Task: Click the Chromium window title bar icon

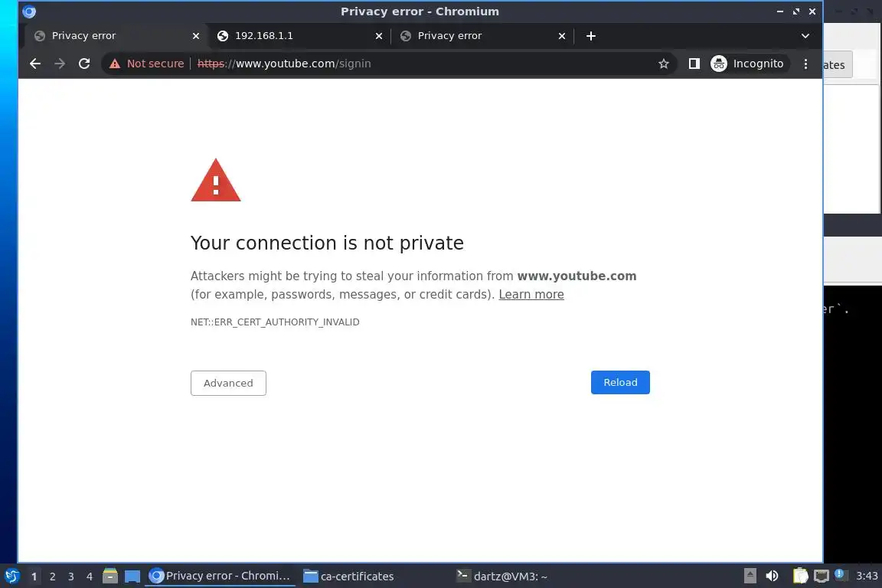Action: coord(29,11)
